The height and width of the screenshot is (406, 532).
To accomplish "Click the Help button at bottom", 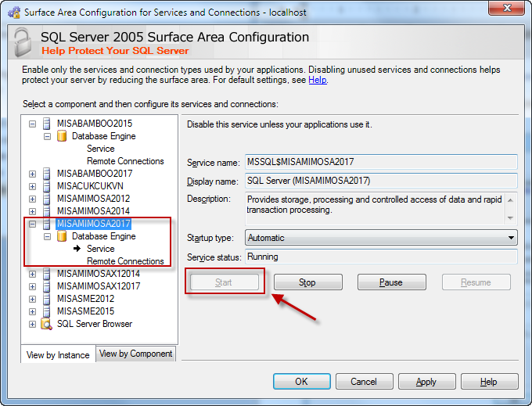I will (x=489, y=382).
